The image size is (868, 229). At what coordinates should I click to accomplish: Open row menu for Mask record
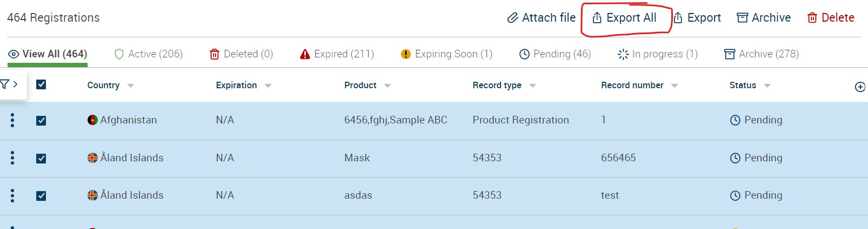coord(12,158)
